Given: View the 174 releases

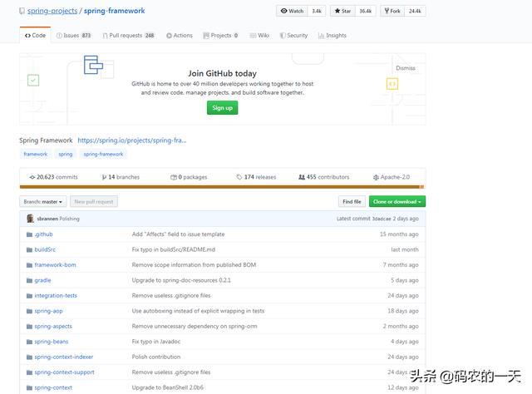Looking at the screenshot, I should [257, 177].
